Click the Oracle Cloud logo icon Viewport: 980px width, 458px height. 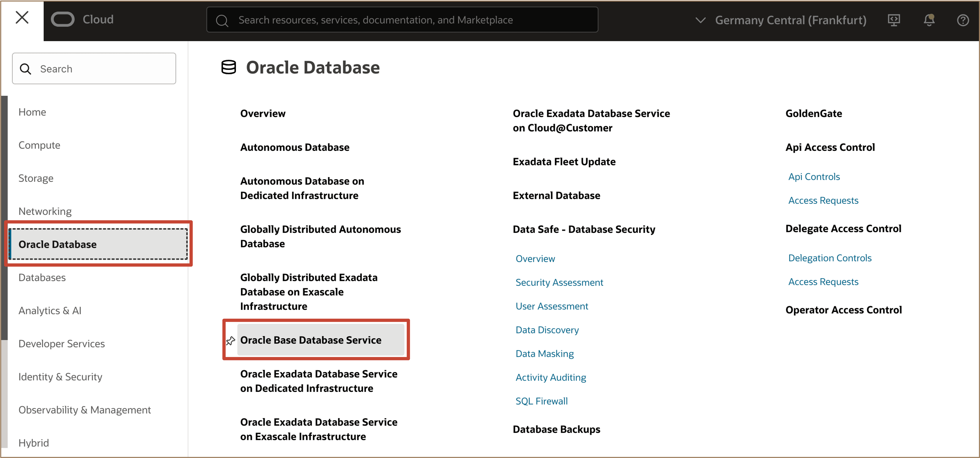[63, 19]
